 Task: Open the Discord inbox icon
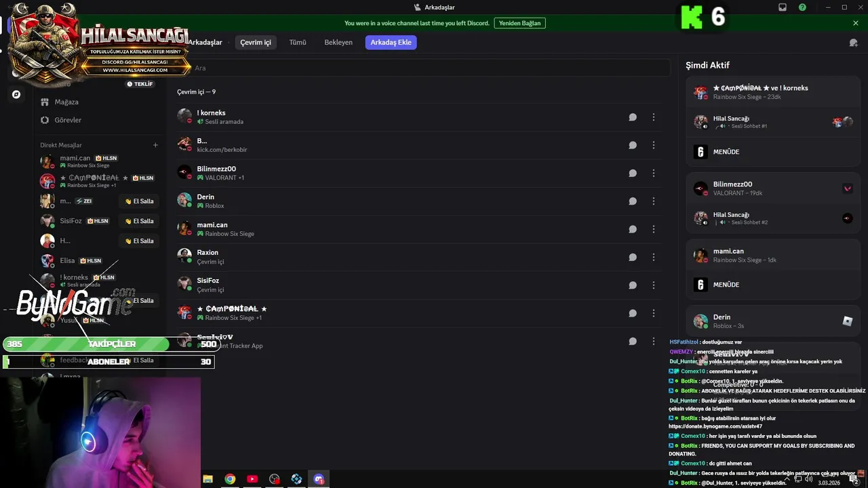[783, 7]
